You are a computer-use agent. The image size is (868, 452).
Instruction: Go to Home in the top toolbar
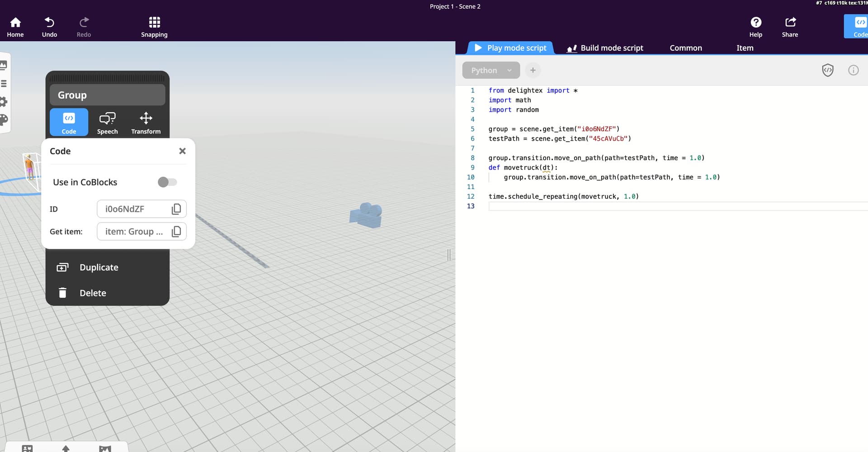[15, 27]
